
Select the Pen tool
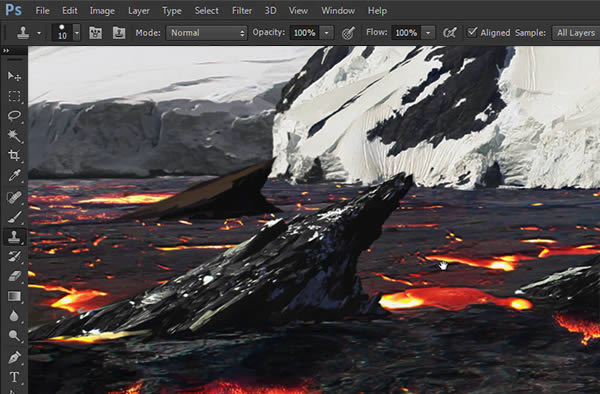(14, 358)
